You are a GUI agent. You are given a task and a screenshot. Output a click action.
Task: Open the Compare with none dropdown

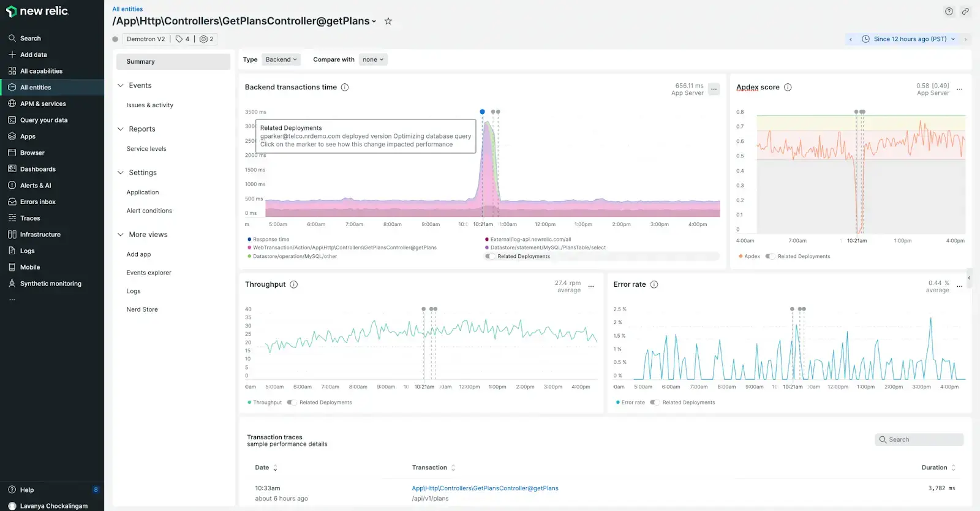[x=372, y=59]
